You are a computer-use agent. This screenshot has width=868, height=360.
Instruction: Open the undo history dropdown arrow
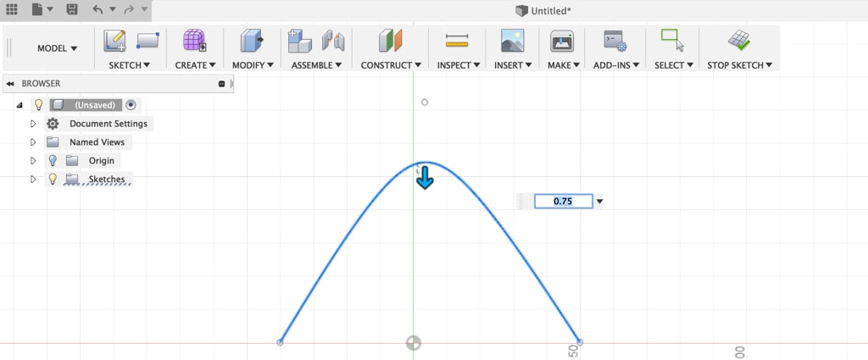[x=112, y=9]
